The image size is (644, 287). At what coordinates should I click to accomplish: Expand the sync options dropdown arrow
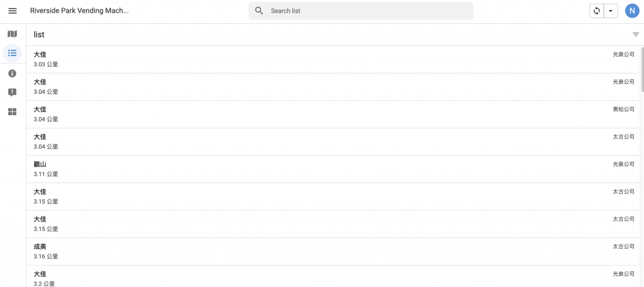(610, 11)
